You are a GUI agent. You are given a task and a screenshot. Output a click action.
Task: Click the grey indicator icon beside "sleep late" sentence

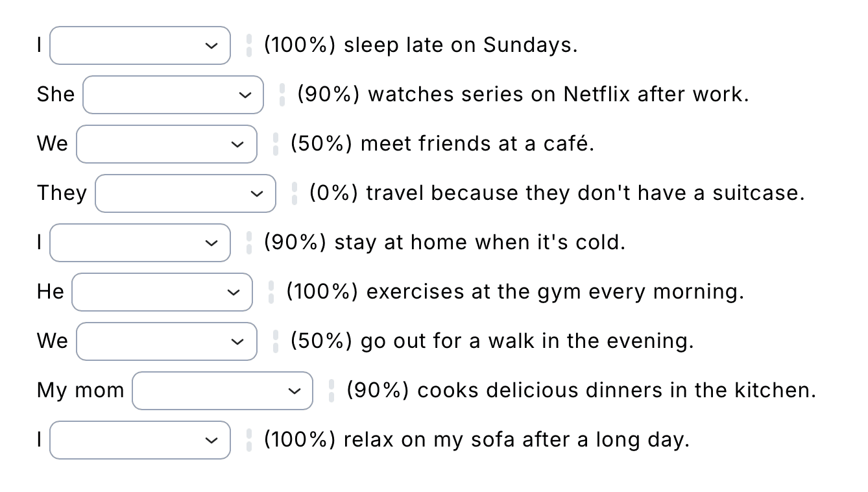(x=249, y=45)
